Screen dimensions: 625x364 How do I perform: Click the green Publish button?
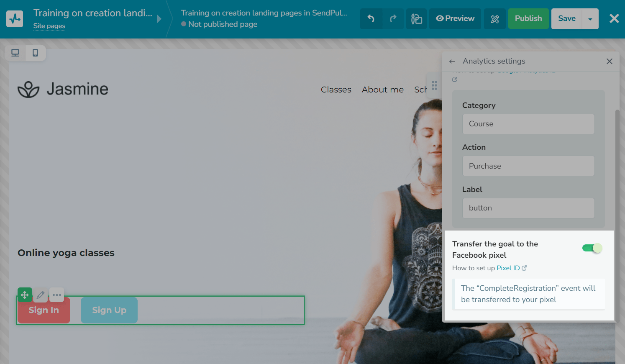pyautogui.click(x=528, y=19)
